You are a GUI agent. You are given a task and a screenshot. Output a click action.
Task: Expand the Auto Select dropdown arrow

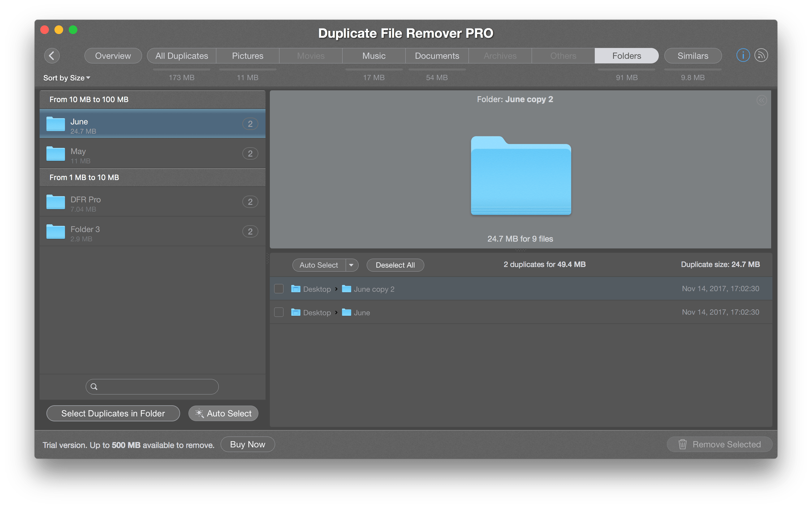pyautogui.click(x=352, y=265)
